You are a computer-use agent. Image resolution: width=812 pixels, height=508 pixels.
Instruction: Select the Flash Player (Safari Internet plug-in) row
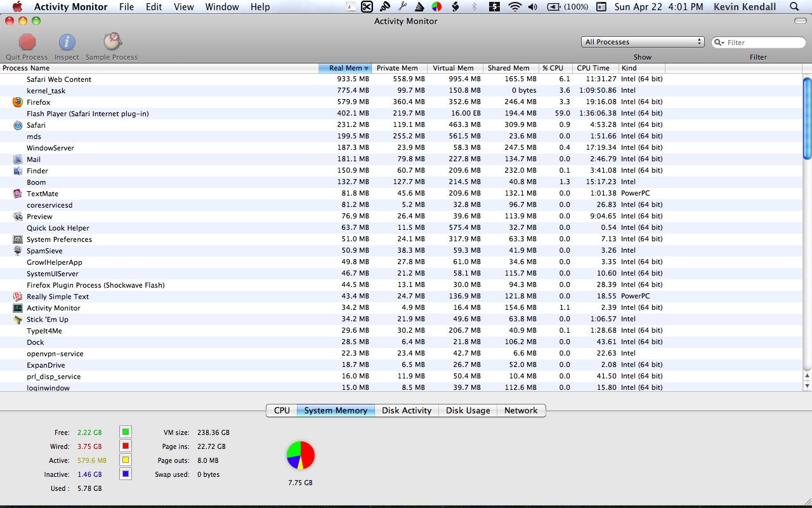tap(401, 114)
